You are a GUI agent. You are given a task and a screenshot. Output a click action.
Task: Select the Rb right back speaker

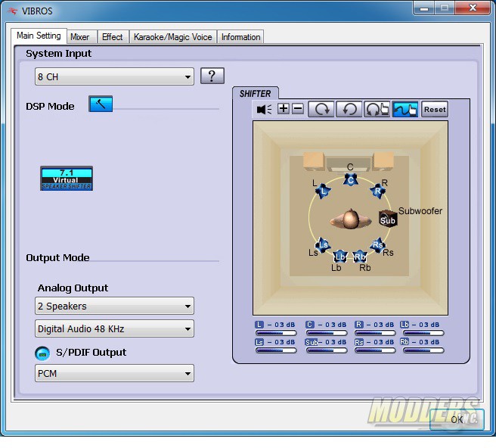(360, 257)
